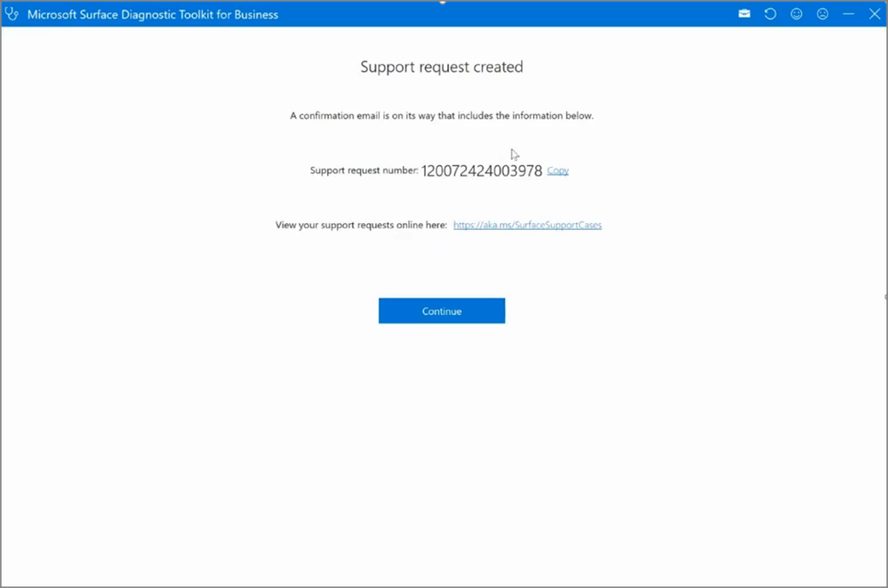This screenshot has width=888, height=588.
Task: Copy the support request number
Action: (558, 171)
